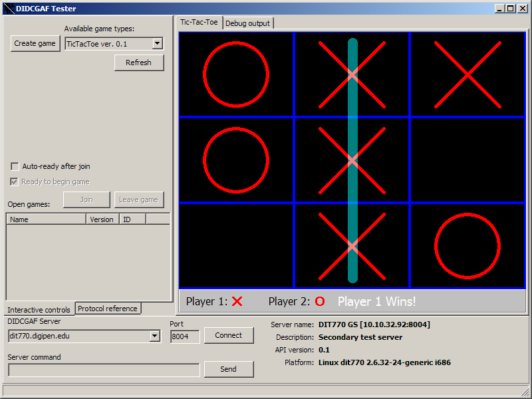
Task: Toggle the Ready to begin game checkbox
Action: [15, 182]
